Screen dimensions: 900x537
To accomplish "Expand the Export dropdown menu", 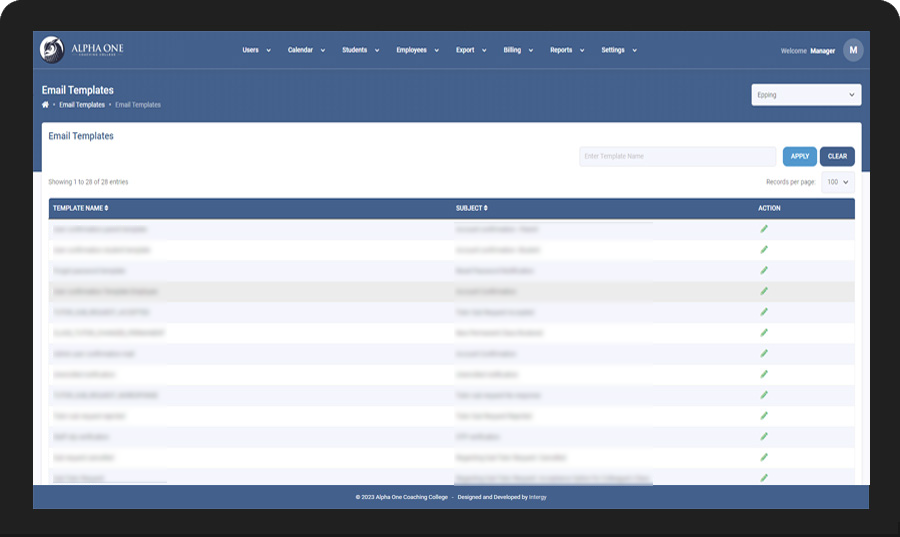I will pyautogui.click(x=471, y=50).
